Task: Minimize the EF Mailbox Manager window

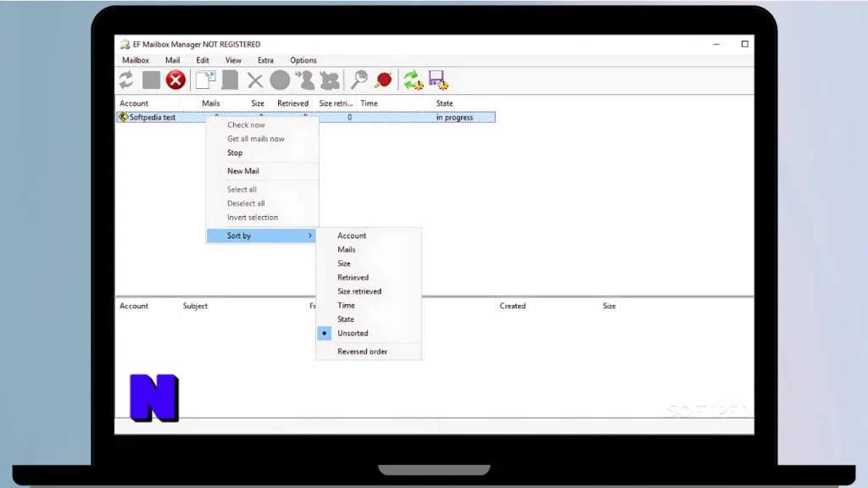Action: pyautogui.click(x=716, y=44)
